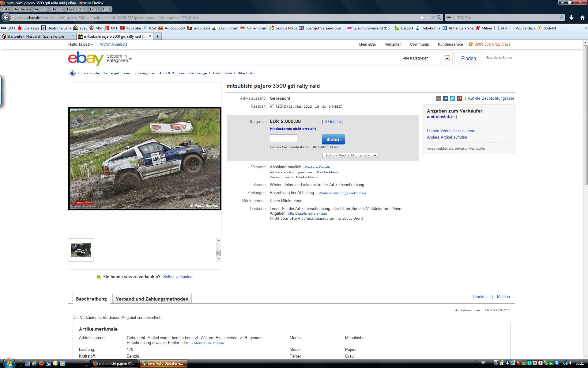
Task: Select the Pajero front view thumbnail
Action: tap(81, 250)
